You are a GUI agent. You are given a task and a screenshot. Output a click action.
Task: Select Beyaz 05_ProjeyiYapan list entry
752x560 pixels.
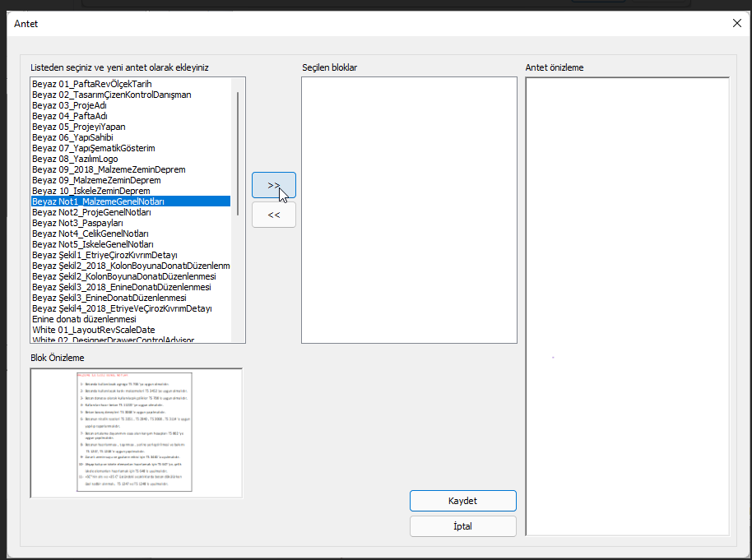click(x=78, y=127)
